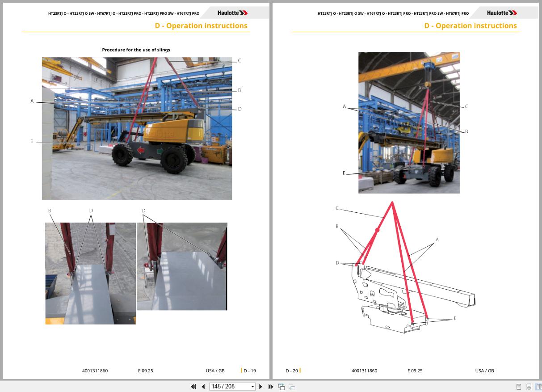This screenshot has width=542, height=392.
Task: Click the right page heading 'D - Operation instructions'
Action: point(471,25)
